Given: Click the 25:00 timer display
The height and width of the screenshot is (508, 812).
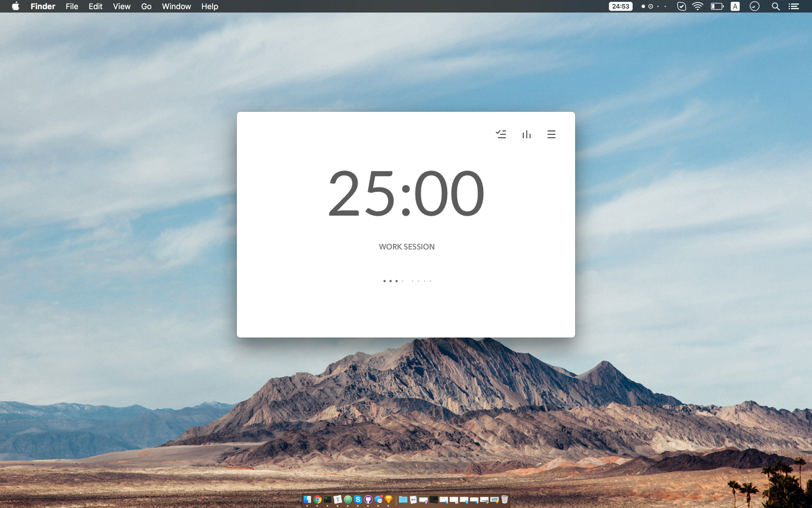Looking at the screenshot, I should click(406, 194).
